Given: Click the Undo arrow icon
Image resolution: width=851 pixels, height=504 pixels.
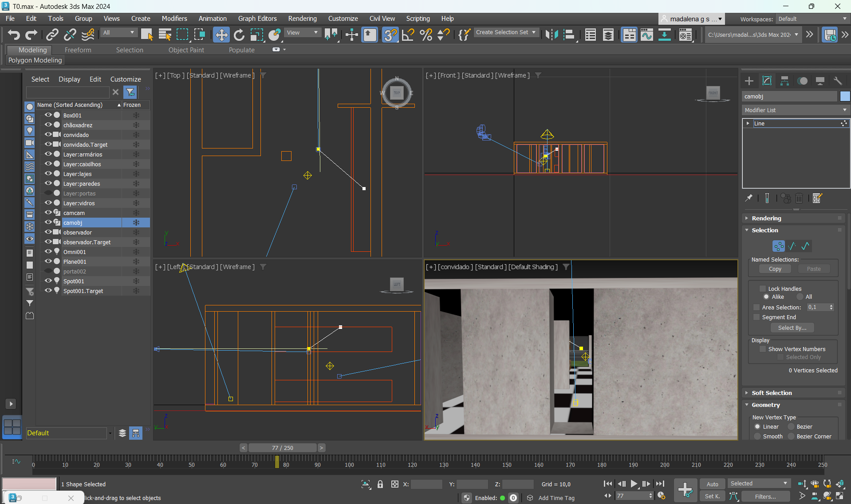Looking at the screenshot, I should [14, 35].
